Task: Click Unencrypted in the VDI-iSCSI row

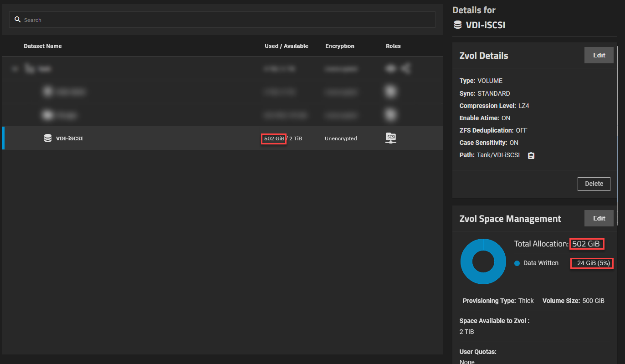Action: [341, 138]
